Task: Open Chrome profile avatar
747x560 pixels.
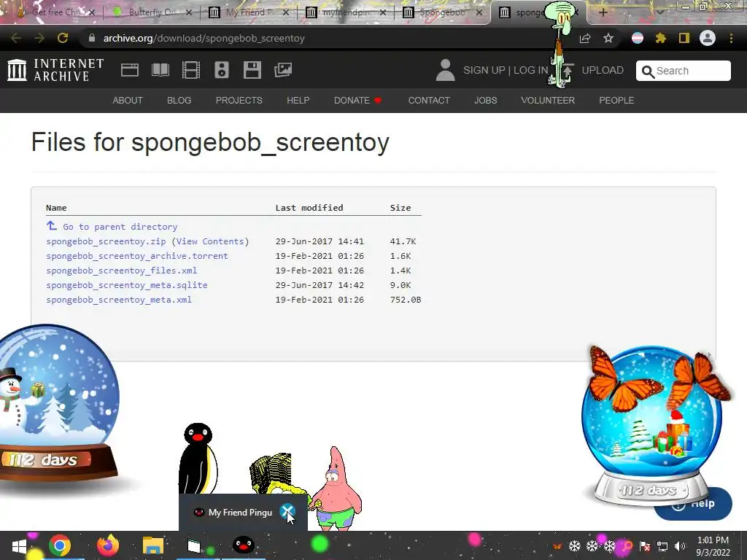Action: pyautogui.click(x=708, y=38)
